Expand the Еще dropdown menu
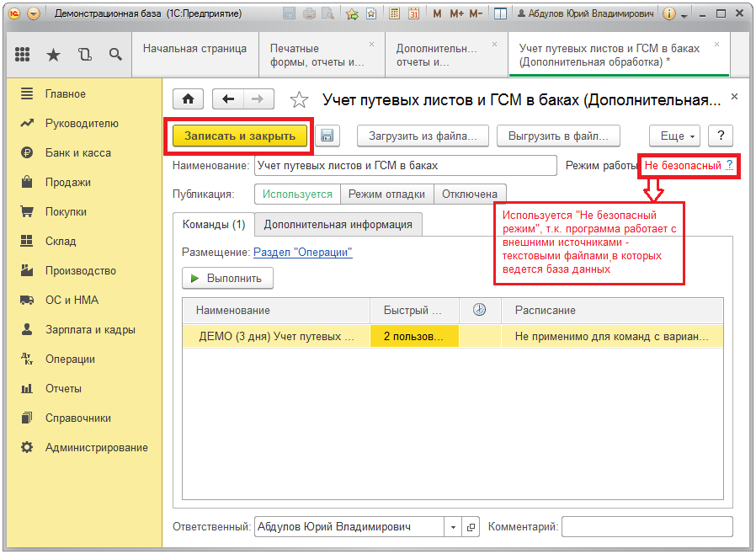The width and height of the screenshot is (756, 554). (675, 136)
